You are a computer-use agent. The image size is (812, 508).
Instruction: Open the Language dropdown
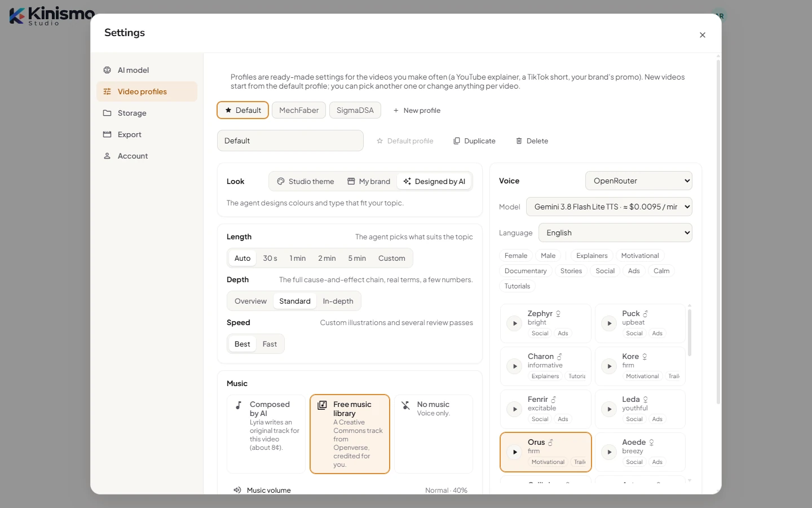point(615,233)
